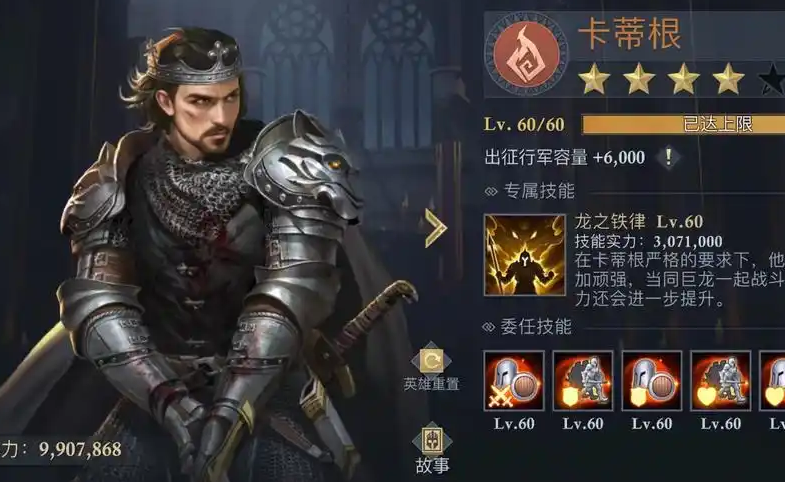
Task: Select third appointed skill helmet and shield
Action: click(x=652, y=381)
